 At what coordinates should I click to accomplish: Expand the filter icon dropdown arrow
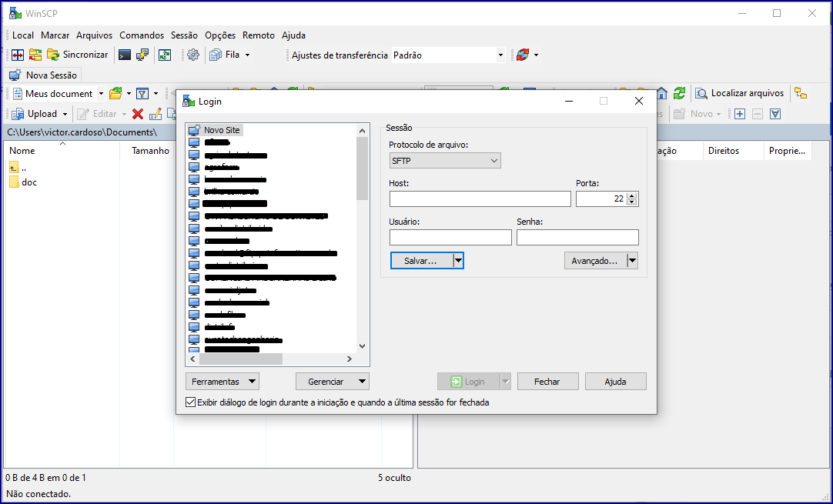coord(156,94)
